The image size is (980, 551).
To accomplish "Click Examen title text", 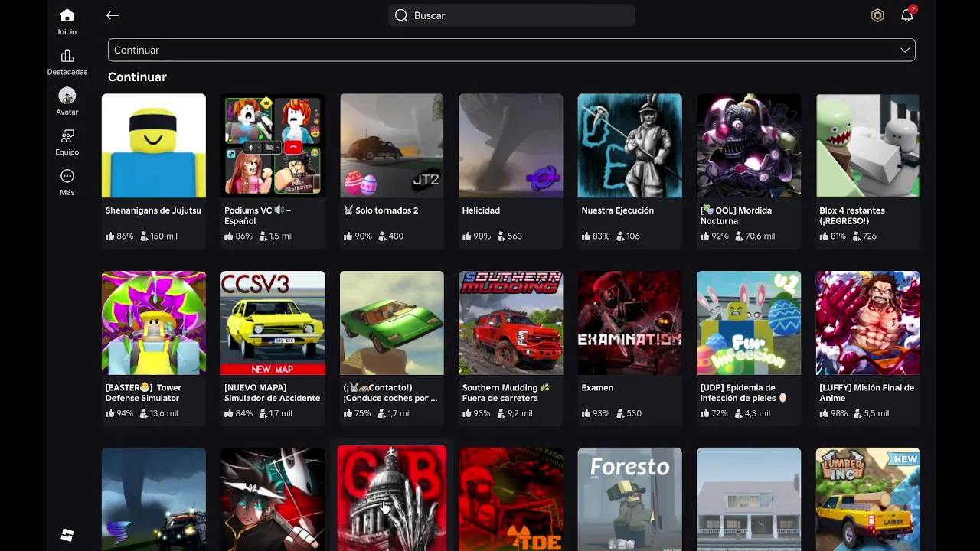I will coord(597,388).
